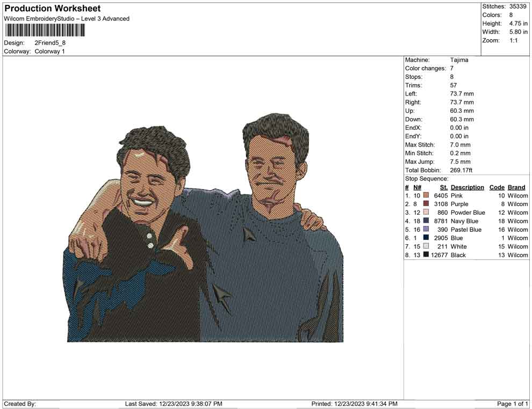Click the Trims value '57'
532x409 pixels.
pyautogui.click(x=454, y=85)
